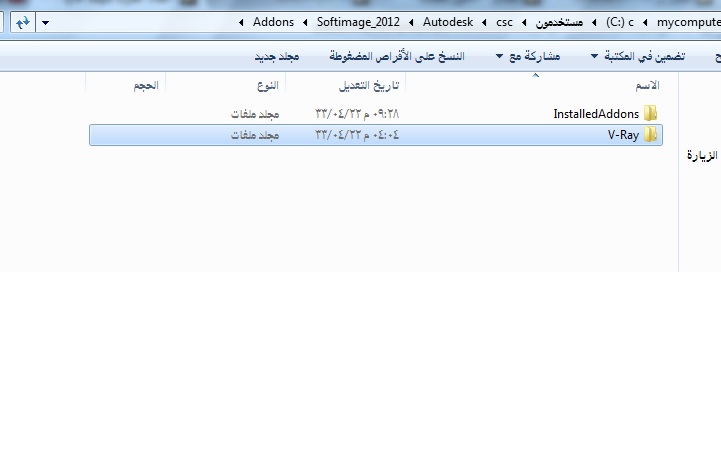Click مجلد ملفات type in V-Ray row

(x=255, y=135)
